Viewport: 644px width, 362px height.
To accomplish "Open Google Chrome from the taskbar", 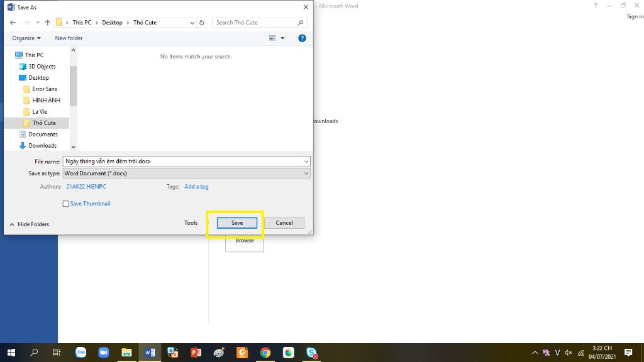I will tap(265, 353).
